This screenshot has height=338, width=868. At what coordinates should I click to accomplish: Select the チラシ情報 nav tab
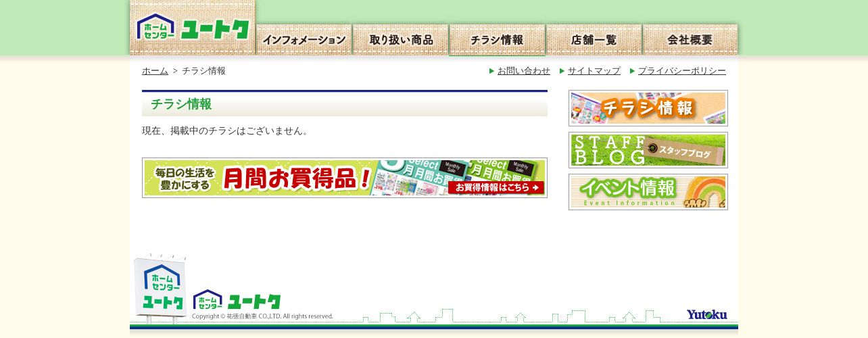pos(498,40)
